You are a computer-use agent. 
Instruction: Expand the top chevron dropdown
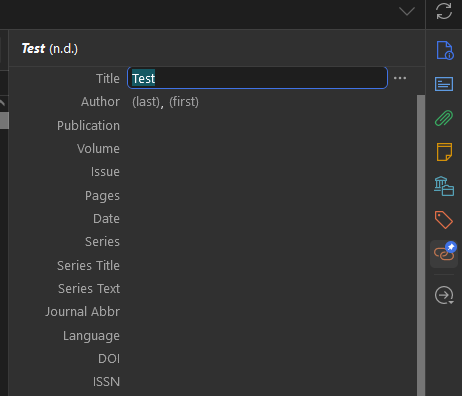click(x=407, y=12)
